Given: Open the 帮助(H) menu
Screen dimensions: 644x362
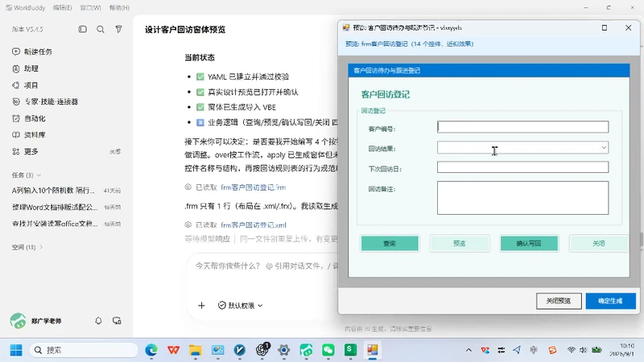Looking at the screenshot, I should coord(119,8).
